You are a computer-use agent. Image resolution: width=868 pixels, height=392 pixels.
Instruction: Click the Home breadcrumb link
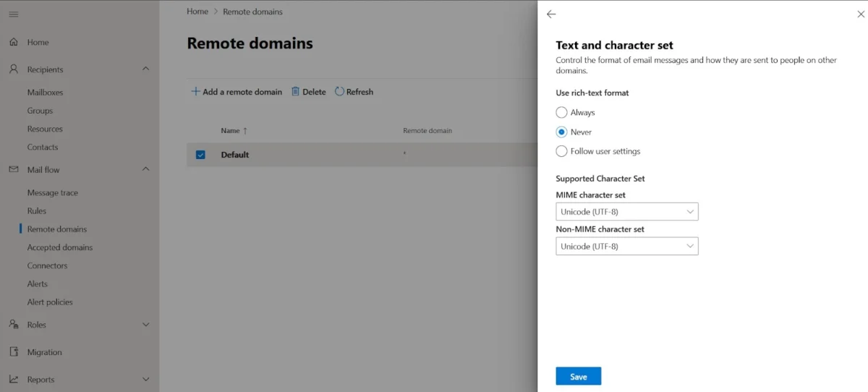[197, 12]
